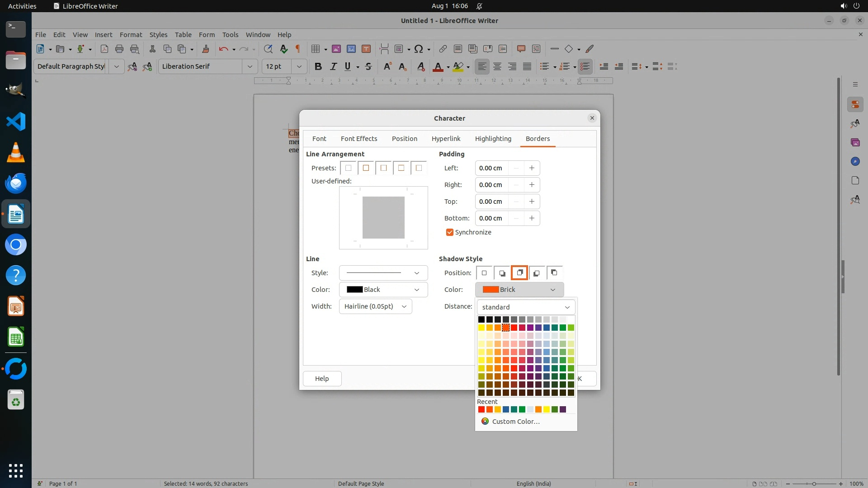Screen dimensions: 868x488
Task: Select Center alignment in toolbar
Action: point(497,66)
